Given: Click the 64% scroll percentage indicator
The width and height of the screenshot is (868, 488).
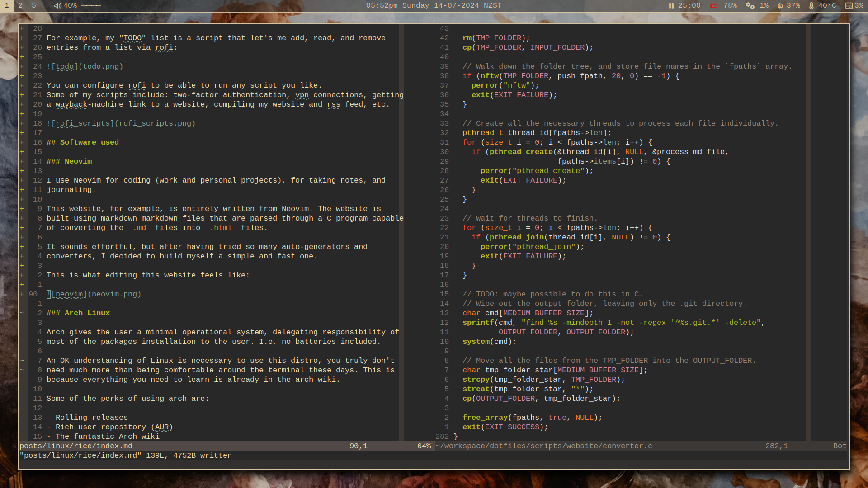Looking at the screenshot, I should tap(423, 446).
